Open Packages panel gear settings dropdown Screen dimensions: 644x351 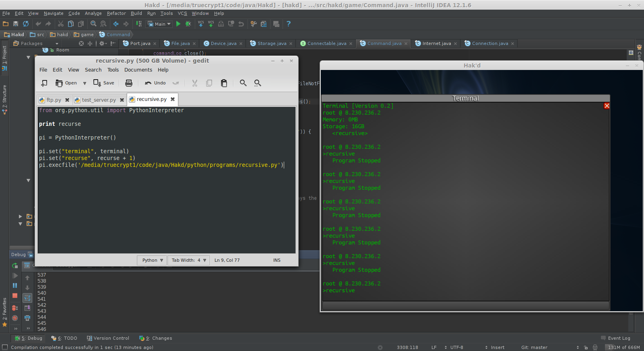(103, 43)
